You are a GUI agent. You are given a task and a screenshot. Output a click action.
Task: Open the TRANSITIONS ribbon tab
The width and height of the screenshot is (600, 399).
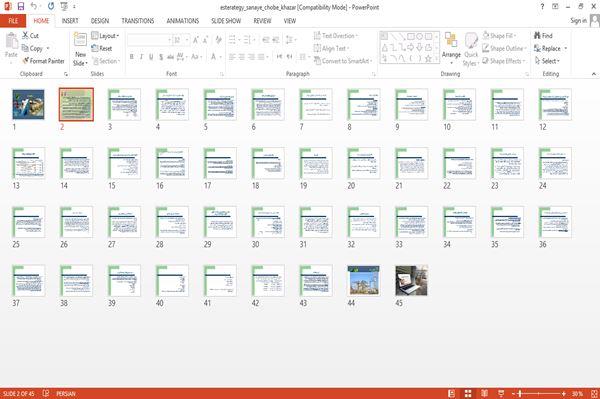pyautogui.click(x=138, y=21)
